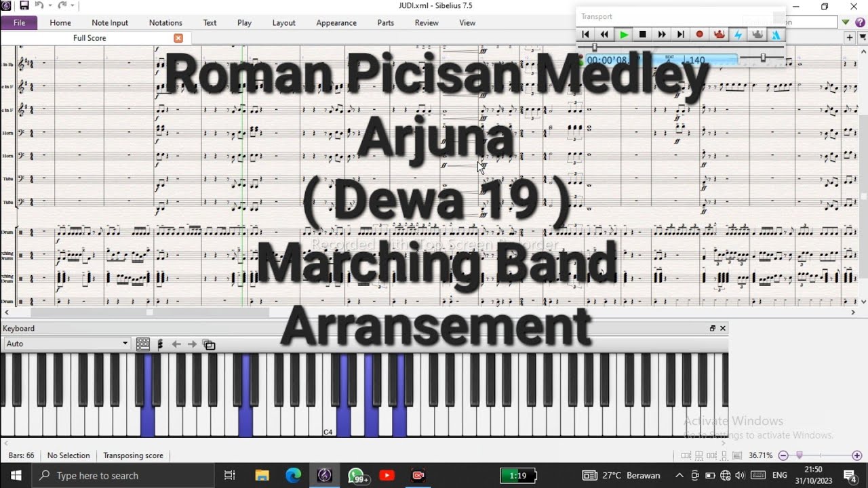Stop playback in Transport panel
868x488 pixels.
pos(643,35)
